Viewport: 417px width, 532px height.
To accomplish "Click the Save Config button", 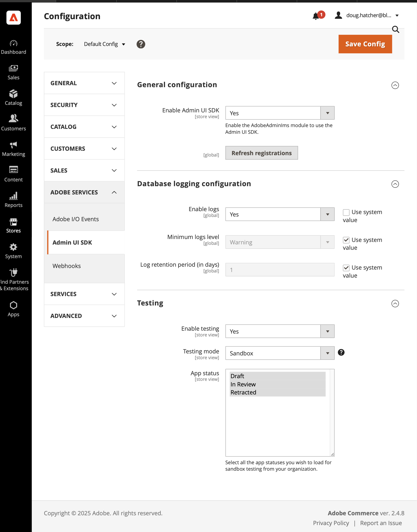I will point(365,44).
